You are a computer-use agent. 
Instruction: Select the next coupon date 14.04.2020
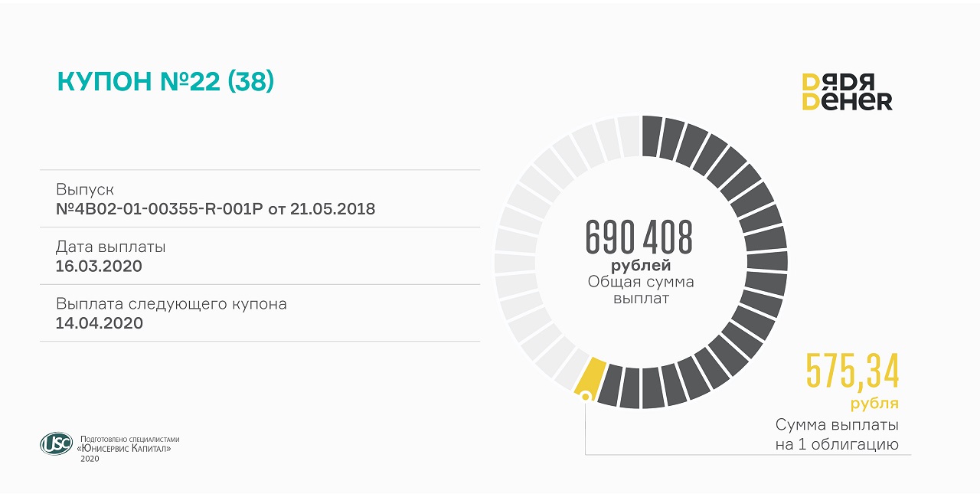(x=100, y=322)
